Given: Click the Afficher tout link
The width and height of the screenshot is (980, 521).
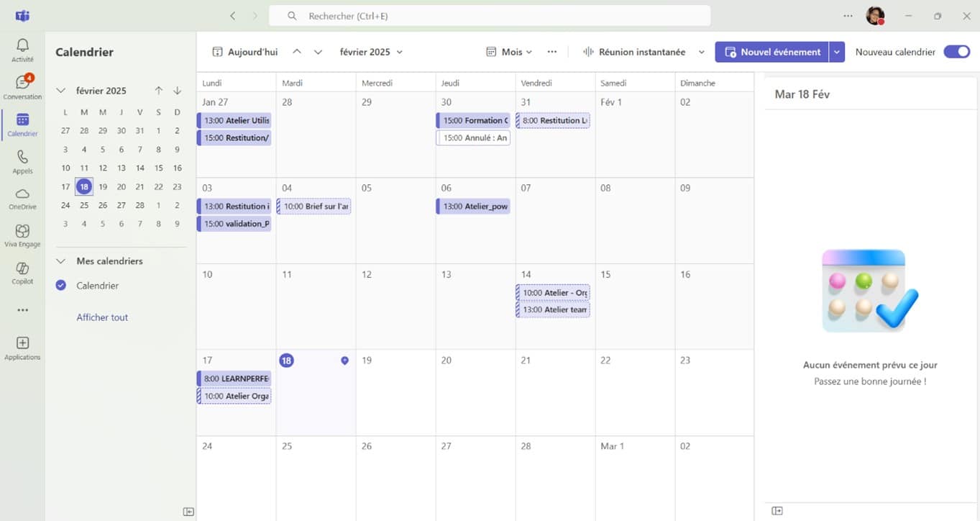Looking at the screenshot, I should [102, 317].
